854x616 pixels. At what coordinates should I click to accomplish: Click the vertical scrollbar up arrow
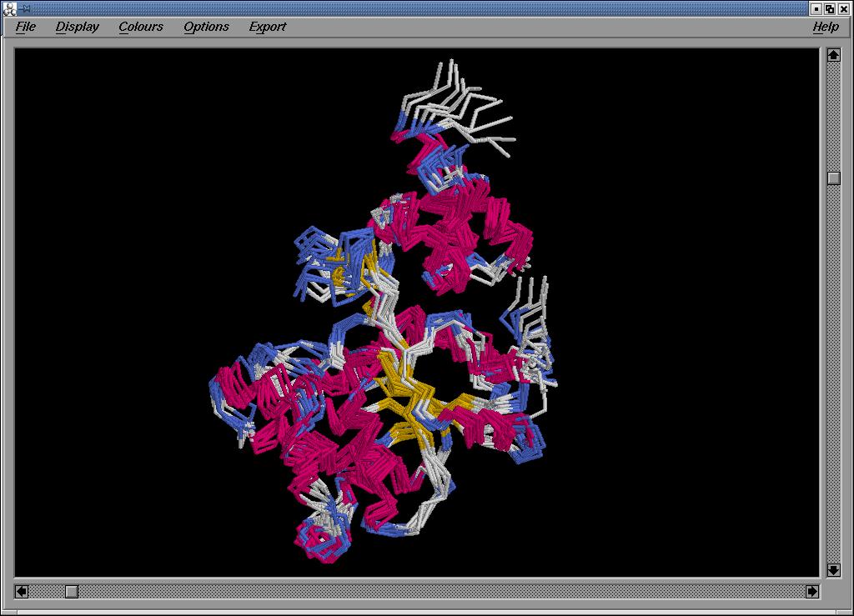point(833,55)
